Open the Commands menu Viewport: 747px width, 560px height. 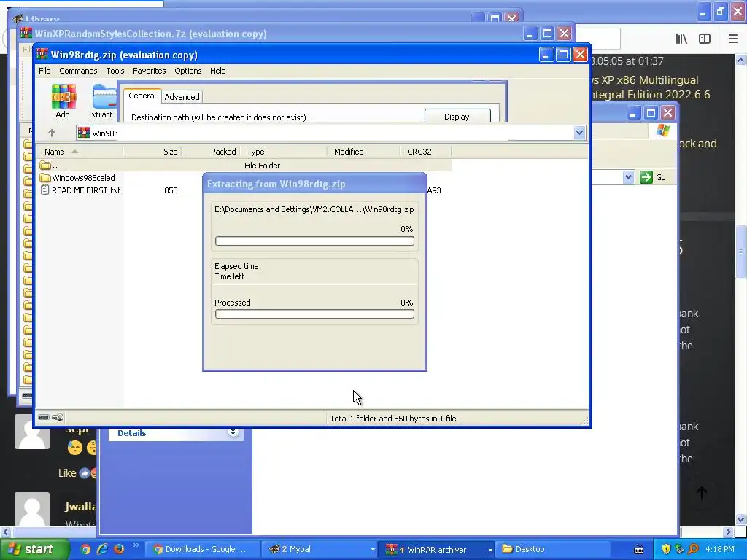[x=78, y=71]
